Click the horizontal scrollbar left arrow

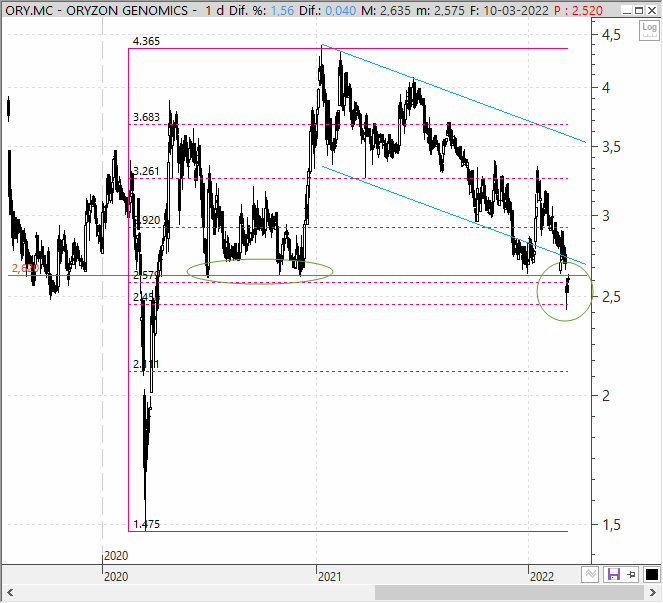9,592
